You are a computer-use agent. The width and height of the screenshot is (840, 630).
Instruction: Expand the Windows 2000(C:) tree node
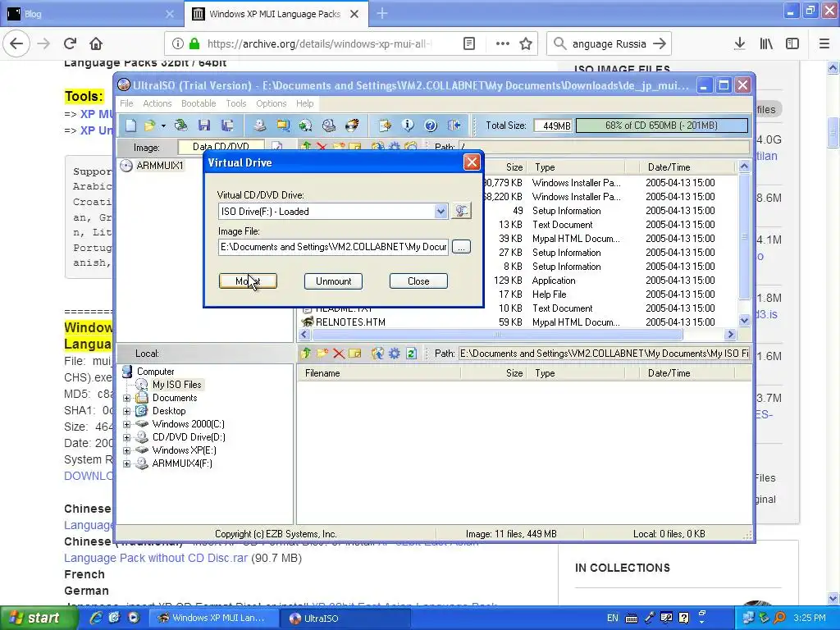tap(127, 424)
